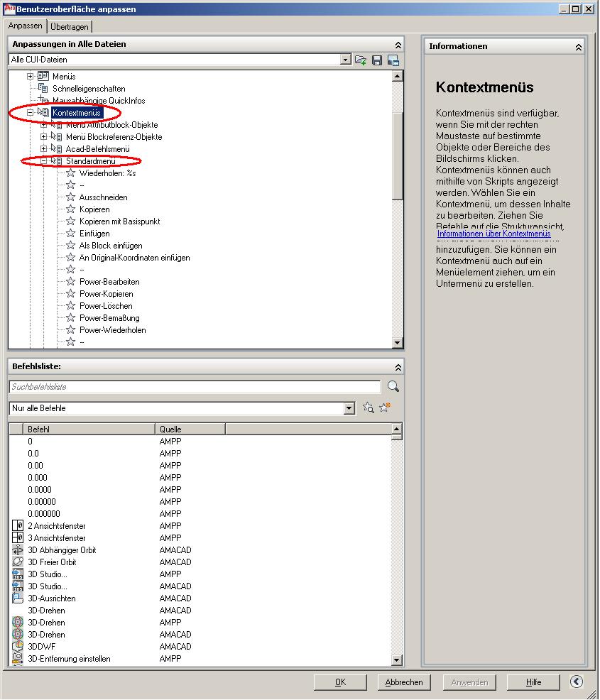This screenshot has width=600, height=700.
Task: Open the Informationen über Kontextmenüs link
Action: [493, 234]
